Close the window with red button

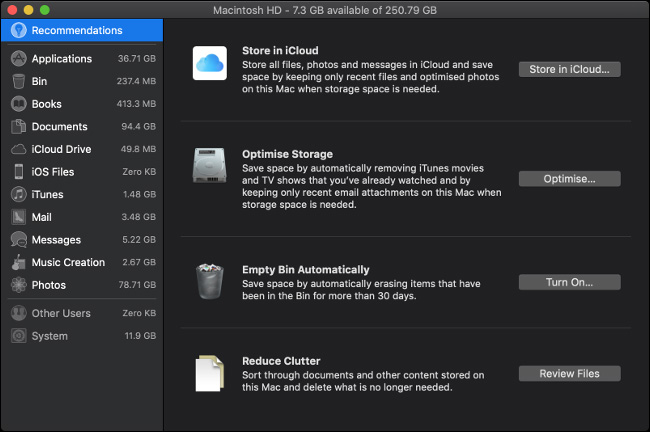(x=12, y=10)
